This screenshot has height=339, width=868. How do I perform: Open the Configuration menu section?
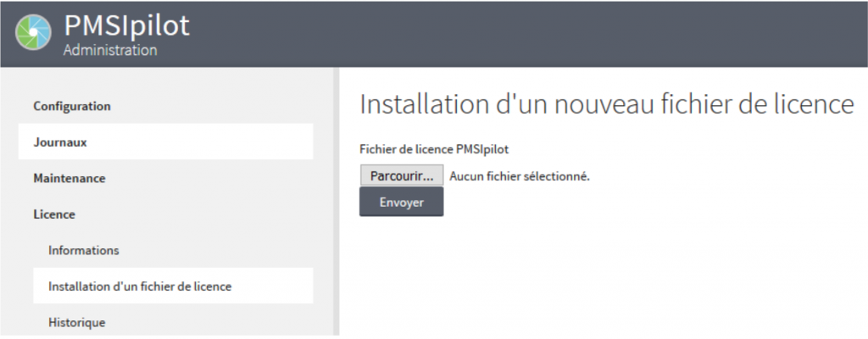(72, 106)
